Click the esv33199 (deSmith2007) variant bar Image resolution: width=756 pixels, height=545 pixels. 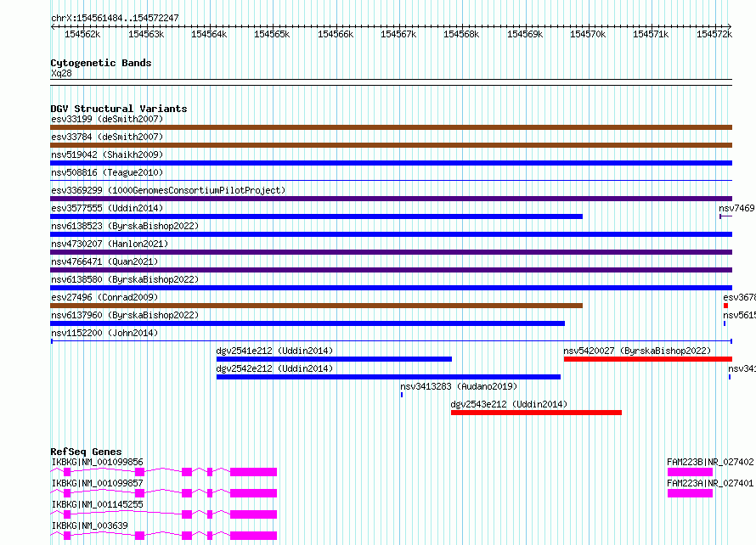(x=391, y=127)
